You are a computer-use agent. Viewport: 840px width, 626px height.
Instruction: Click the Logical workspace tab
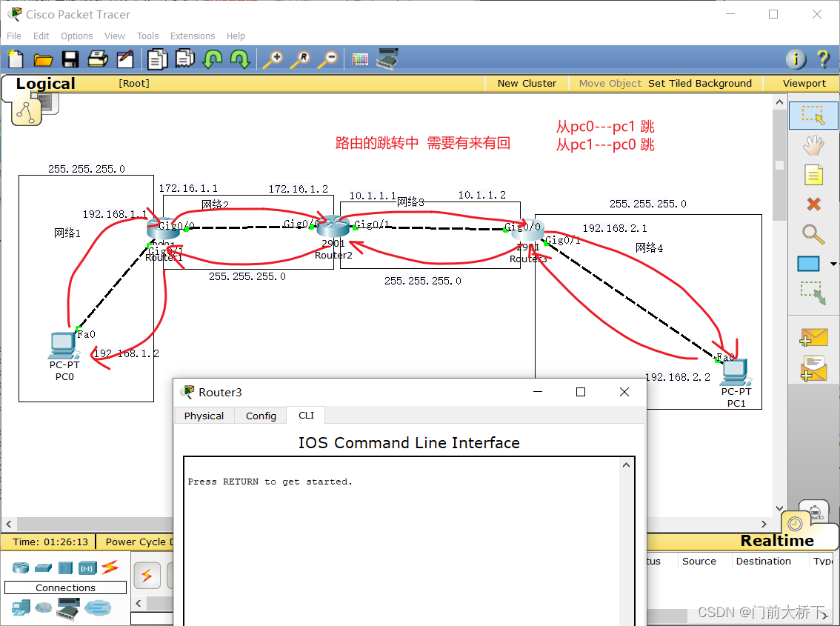[x=45, y=83]
